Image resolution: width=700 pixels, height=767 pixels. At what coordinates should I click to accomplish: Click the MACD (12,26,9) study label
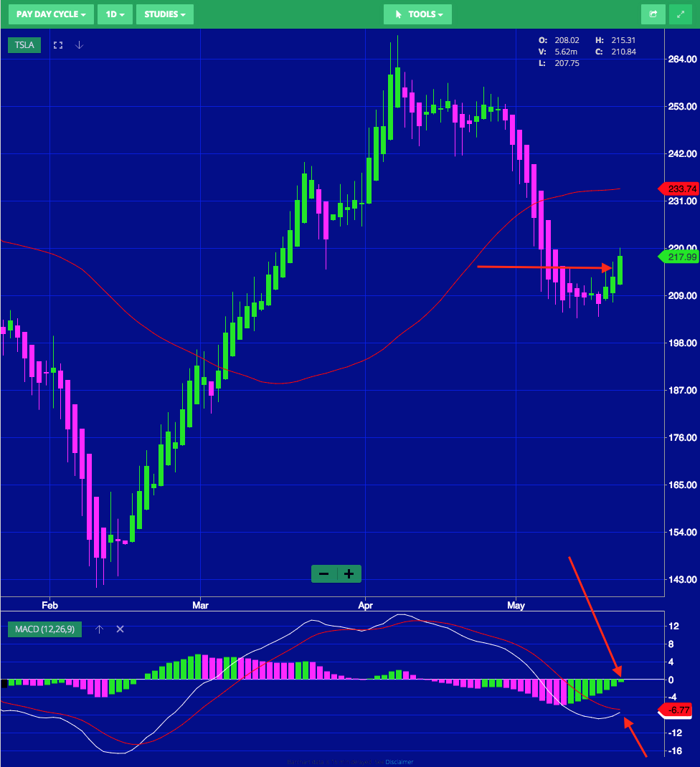coord(45,629)
